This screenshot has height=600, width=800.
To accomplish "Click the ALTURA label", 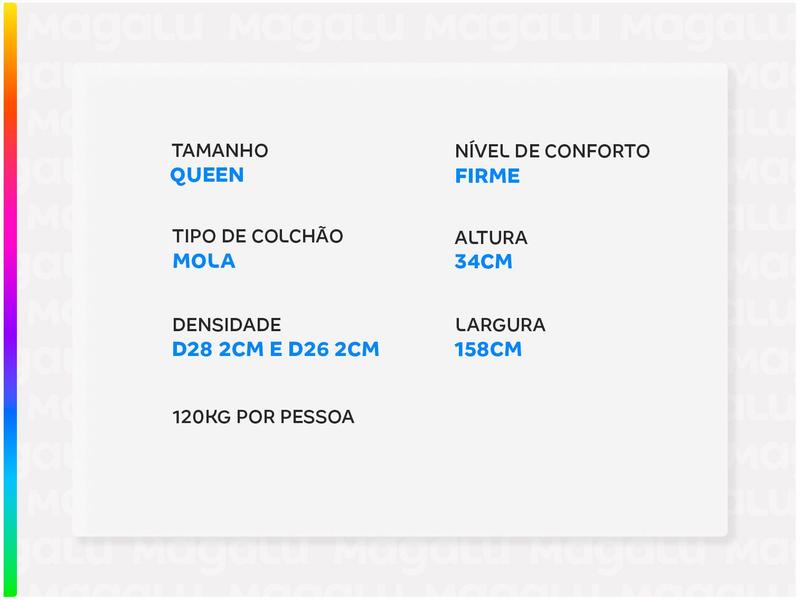I will [x=491, y=238].
